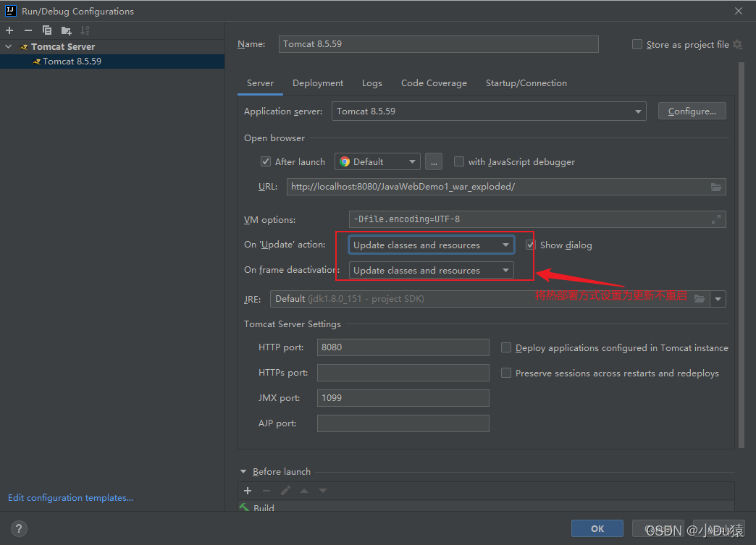
Task: Close the Run/Debug Configurations dialog
Action: click(738, 11)
